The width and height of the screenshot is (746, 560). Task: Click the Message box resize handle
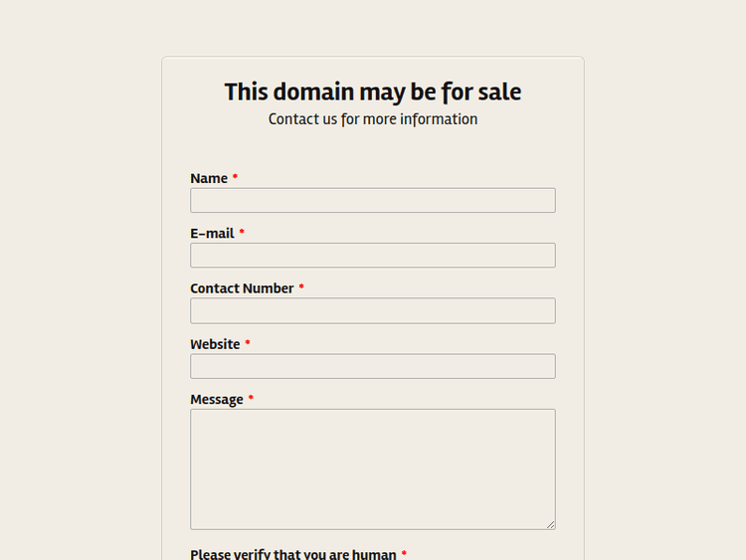[550, 524]
